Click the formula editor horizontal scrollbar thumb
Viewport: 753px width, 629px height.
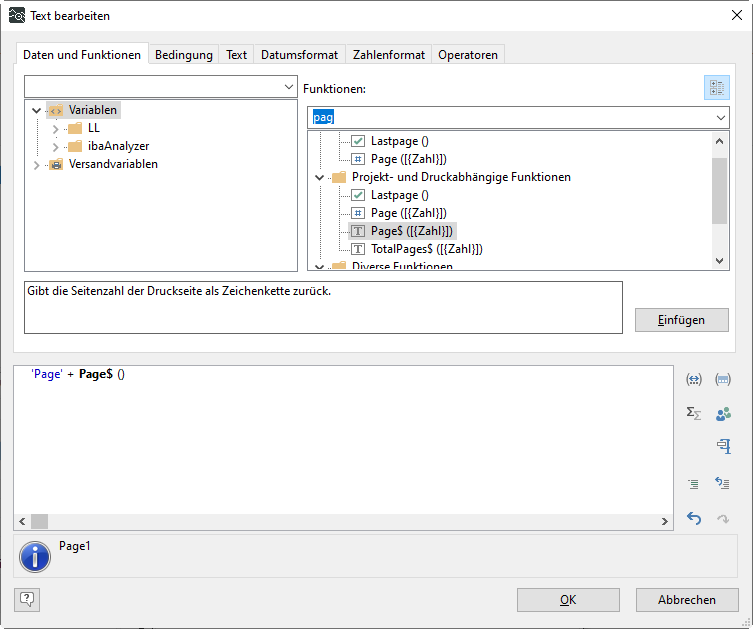[x=39, y=521]
